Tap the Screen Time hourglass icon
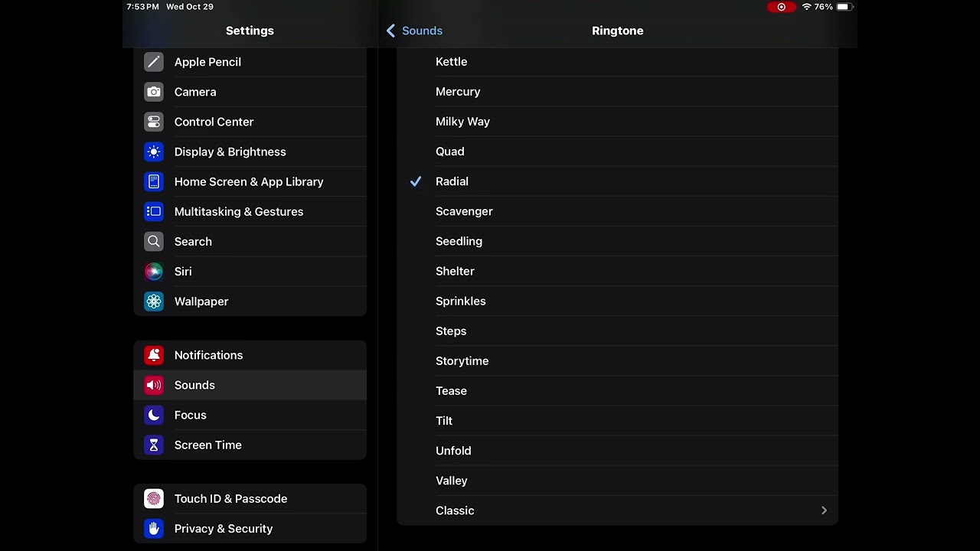 [154, 445]
